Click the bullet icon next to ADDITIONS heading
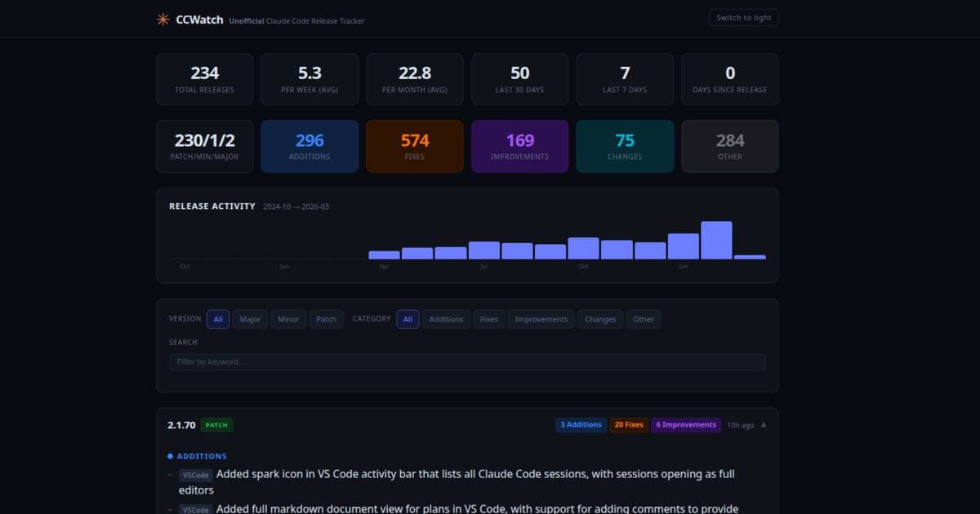Viewport: 980px width, 514px height. (170, 456)
